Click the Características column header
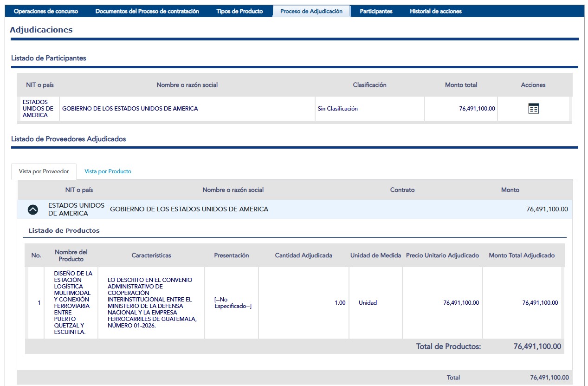588x386 pixels. coord(151,255)
